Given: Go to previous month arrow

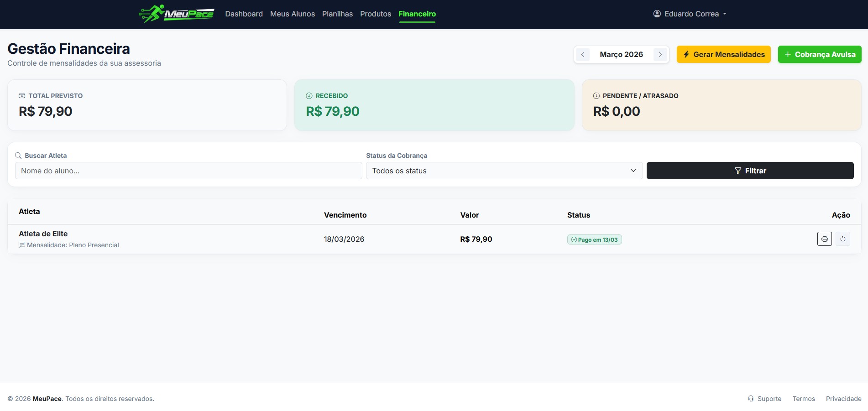Looking at the screenshot, I should click(x=582, y=54).
